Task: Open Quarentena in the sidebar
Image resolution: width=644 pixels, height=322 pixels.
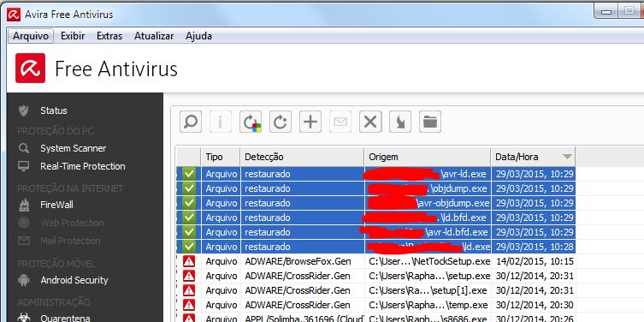Action: click(65, 318)
